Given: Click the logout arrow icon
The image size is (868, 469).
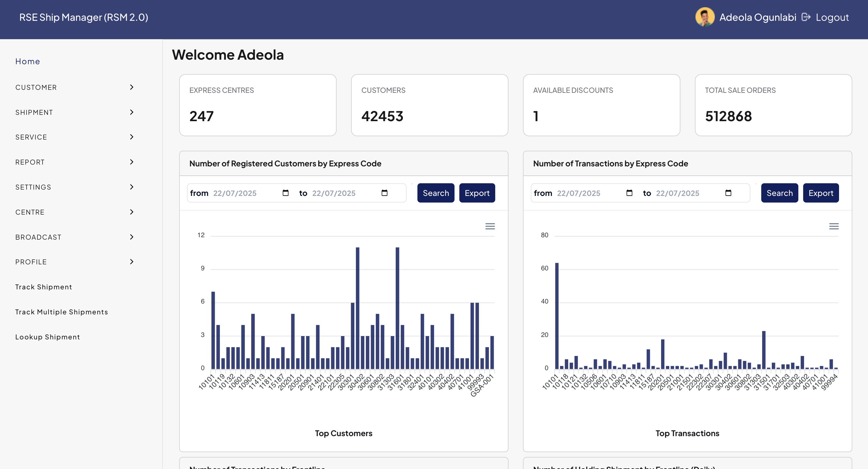Looking at the screenshot, I should tap(806, 17).
